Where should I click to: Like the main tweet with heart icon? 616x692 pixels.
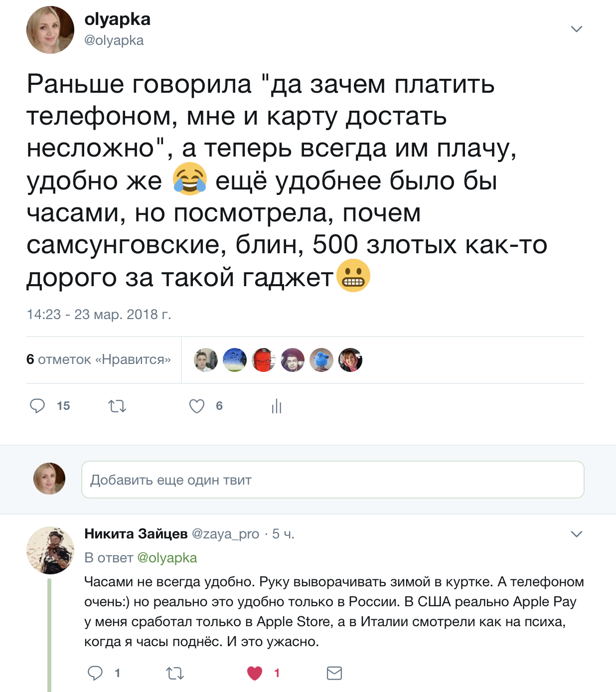[197, 406]
